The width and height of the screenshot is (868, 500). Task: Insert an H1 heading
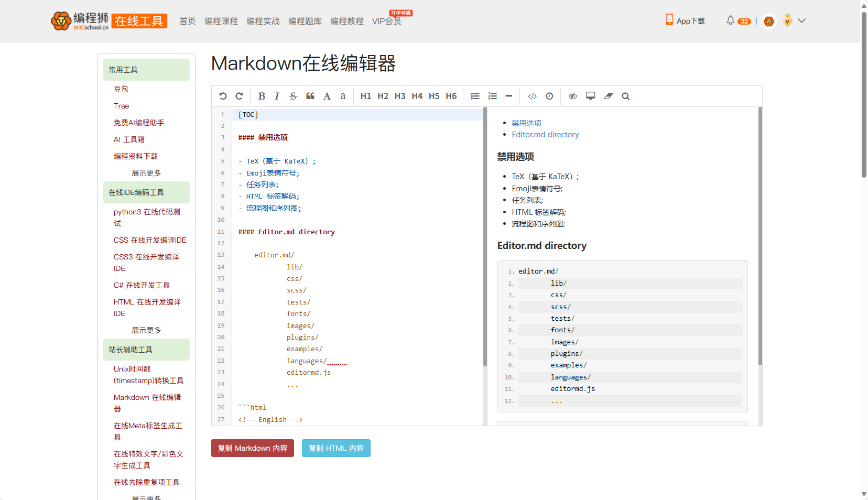(366, 96)
